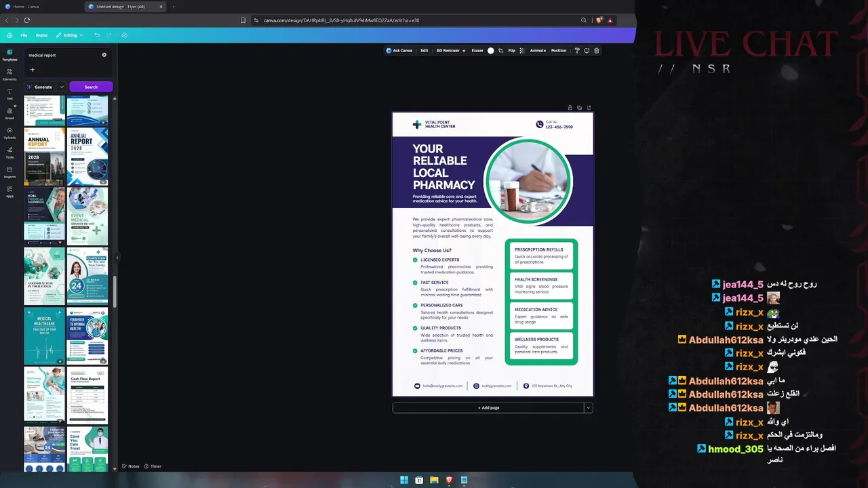The image size is (868, 488).
Task: Open the Animate option
Action: (538, 51)
